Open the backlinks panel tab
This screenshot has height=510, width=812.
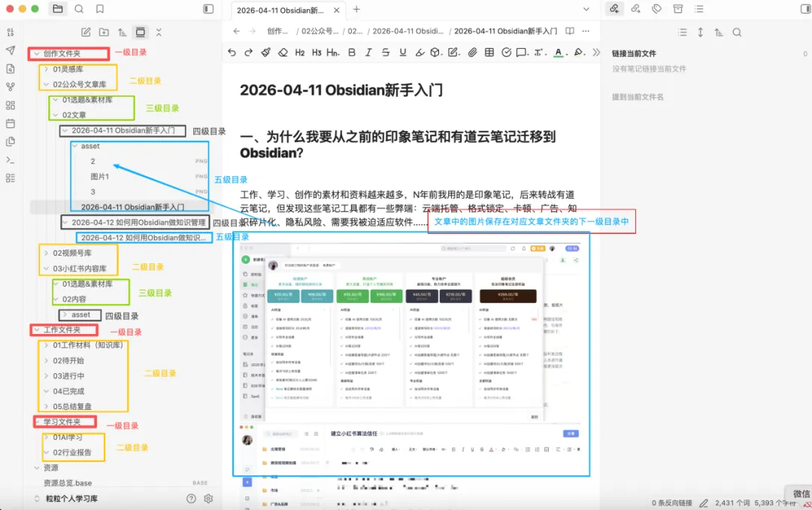614,9
